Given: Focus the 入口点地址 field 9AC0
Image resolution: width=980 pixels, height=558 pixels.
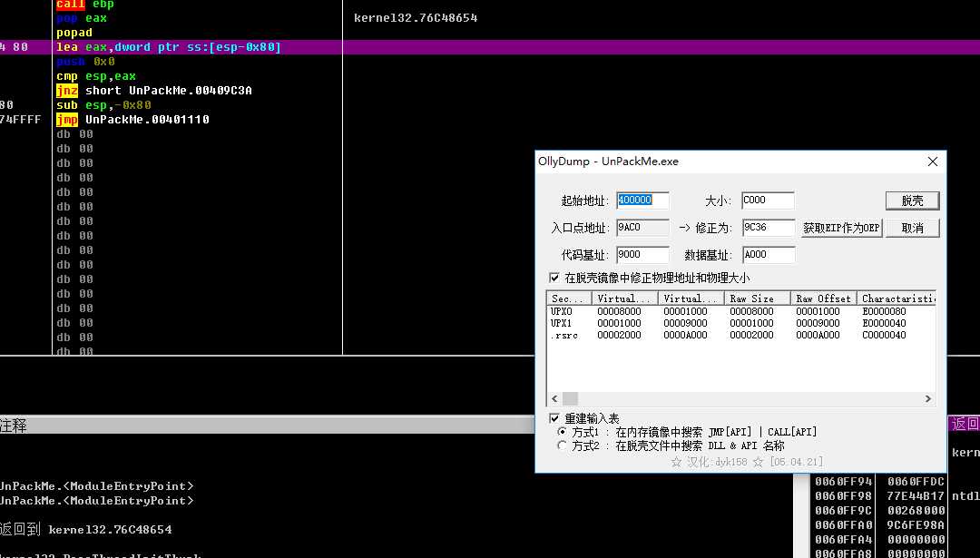Looking at the screenshot, I should pos(642,228).
